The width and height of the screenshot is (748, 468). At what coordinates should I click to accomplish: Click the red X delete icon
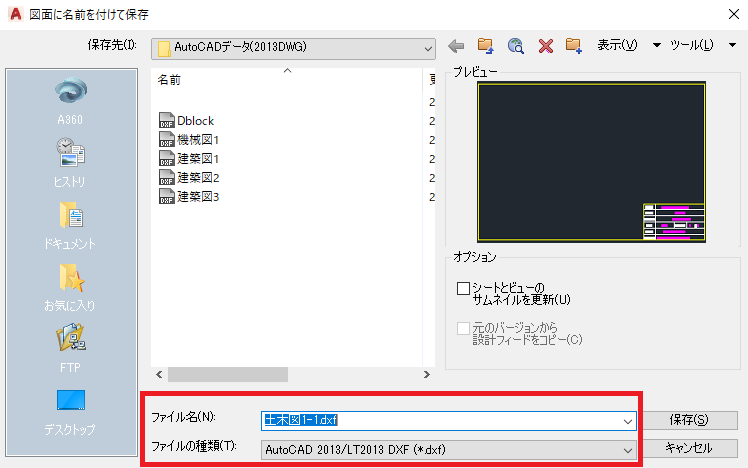(545, 46)
